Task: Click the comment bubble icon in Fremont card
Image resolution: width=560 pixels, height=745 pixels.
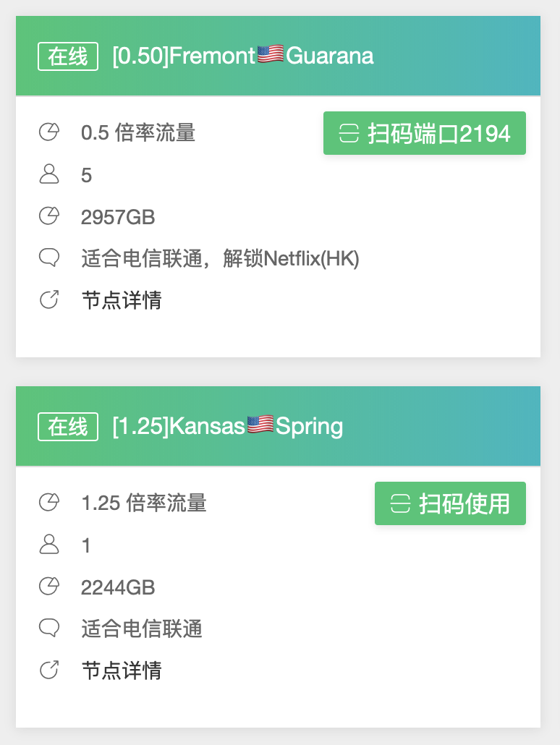Action: (48, 257)
